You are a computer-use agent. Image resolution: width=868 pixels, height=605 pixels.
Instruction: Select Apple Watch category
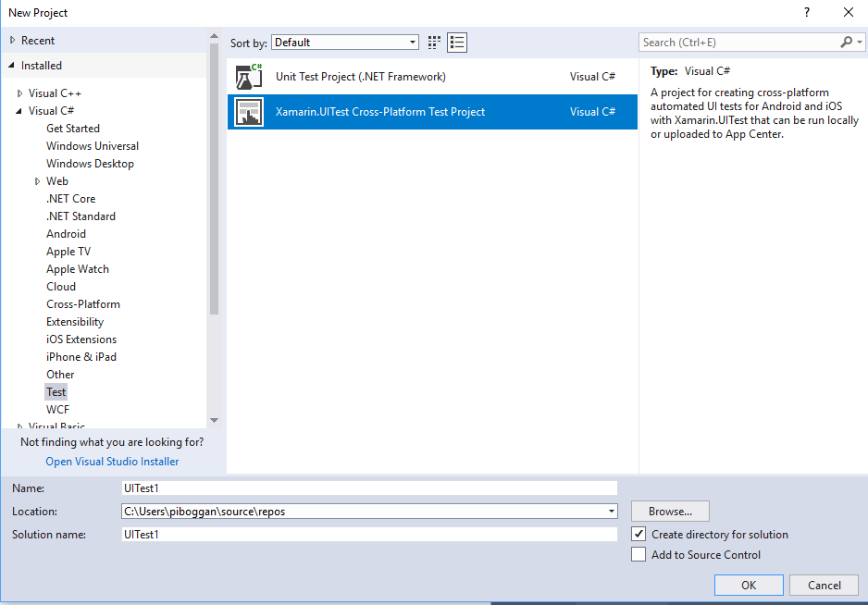[x=78, y=269]
